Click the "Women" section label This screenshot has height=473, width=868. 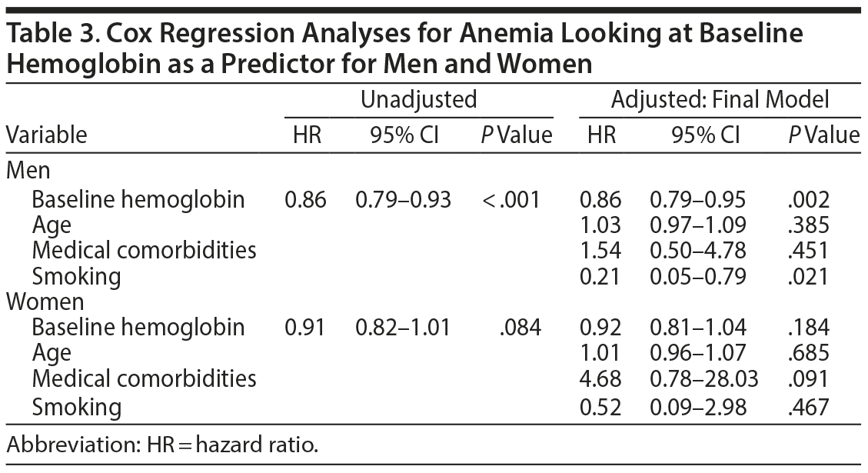click(45, 301)
